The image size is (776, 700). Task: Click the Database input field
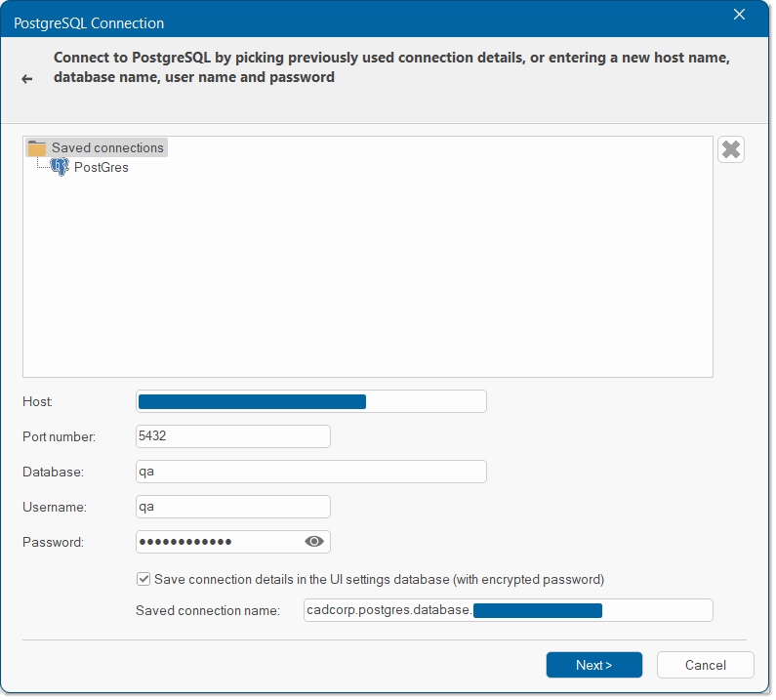coord(311,472)
